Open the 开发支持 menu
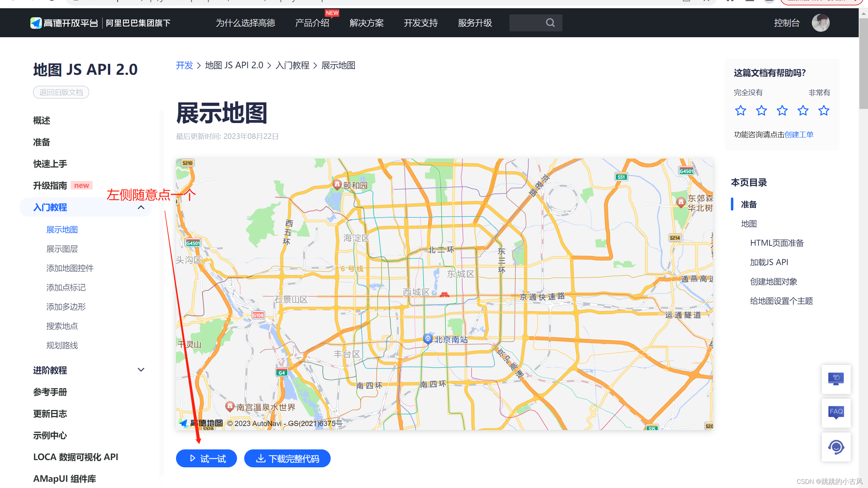This screenshot has height=488, width=868. coord(421,23)
